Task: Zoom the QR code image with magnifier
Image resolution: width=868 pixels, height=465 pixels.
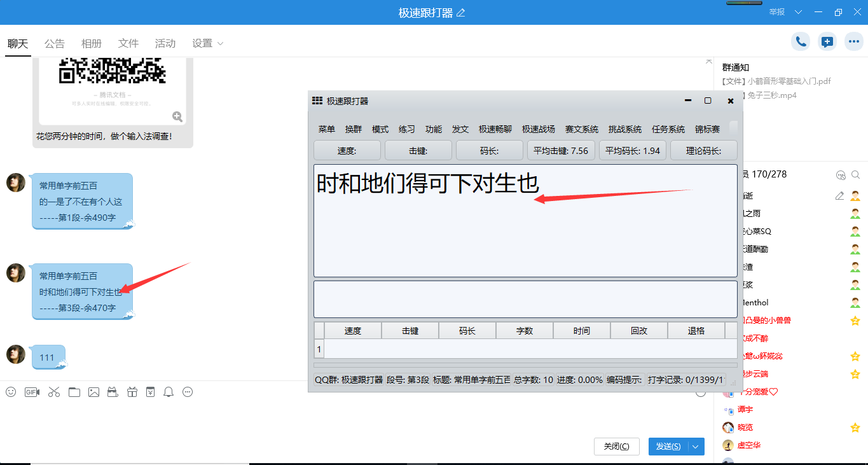Action: click(x=177, y=116)
